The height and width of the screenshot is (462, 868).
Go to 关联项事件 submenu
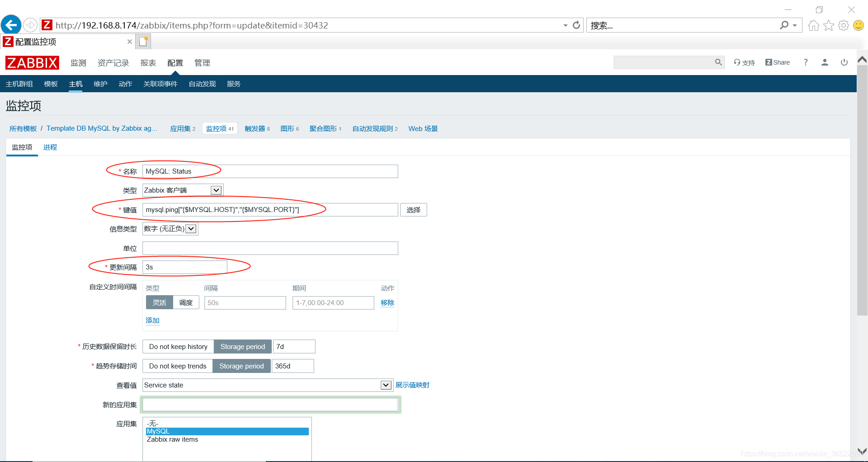160,84
